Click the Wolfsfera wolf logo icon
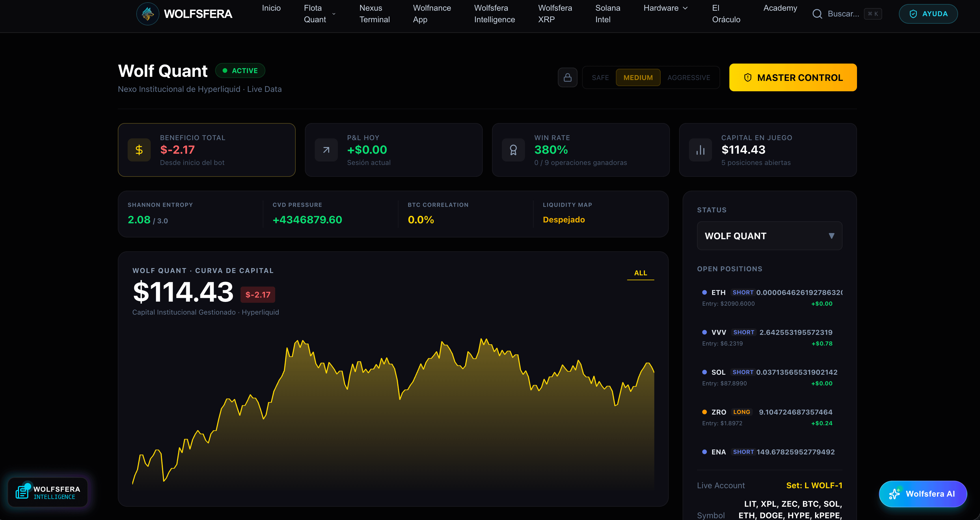Image resolution: width=980 pixels, height=520 pixels. (x=148, y=14)
